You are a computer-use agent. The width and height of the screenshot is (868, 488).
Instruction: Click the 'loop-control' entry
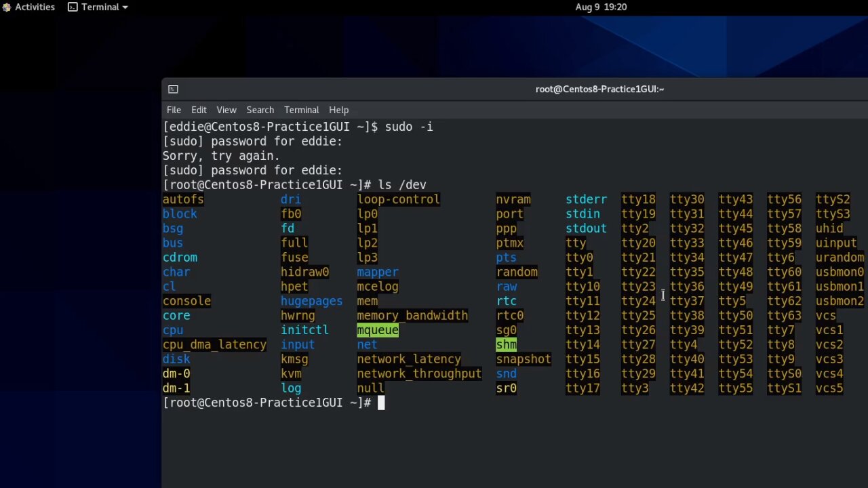click(398, 199)
